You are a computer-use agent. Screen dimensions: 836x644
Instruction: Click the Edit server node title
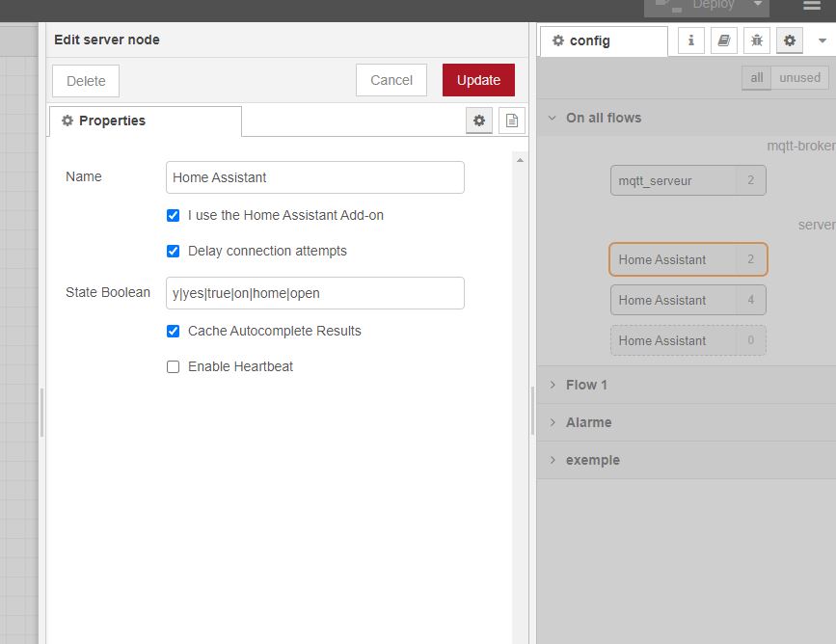[107, 40]
